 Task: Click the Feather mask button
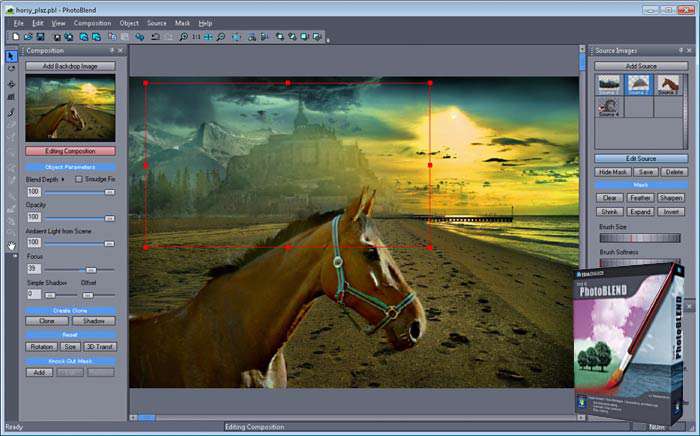click(640, 198)
